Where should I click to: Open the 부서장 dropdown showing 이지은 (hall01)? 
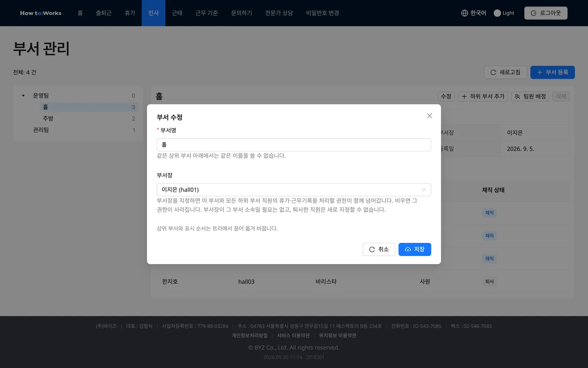click(294, 190)
